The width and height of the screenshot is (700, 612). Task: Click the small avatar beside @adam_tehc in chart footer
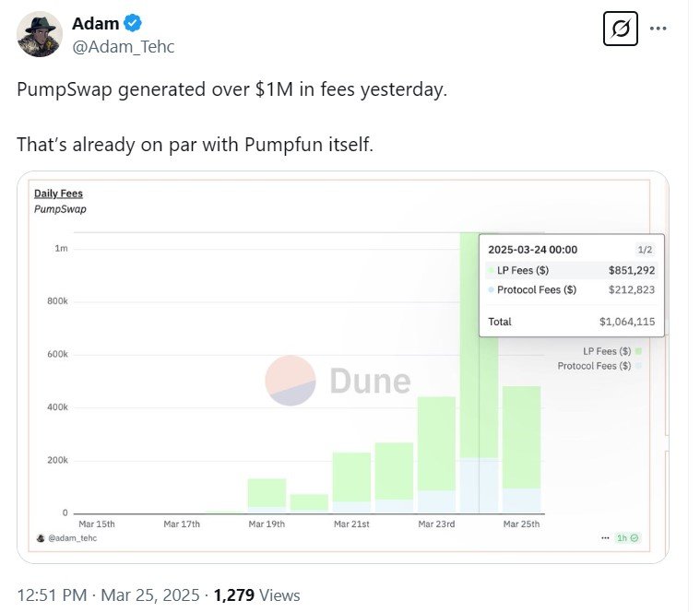pyautogui.click(x=40, y=537)
